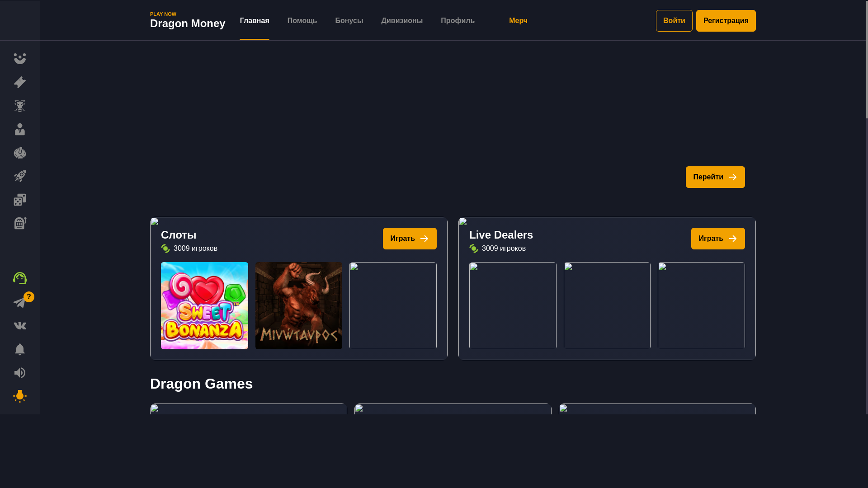Go to Главная tab

255,21
